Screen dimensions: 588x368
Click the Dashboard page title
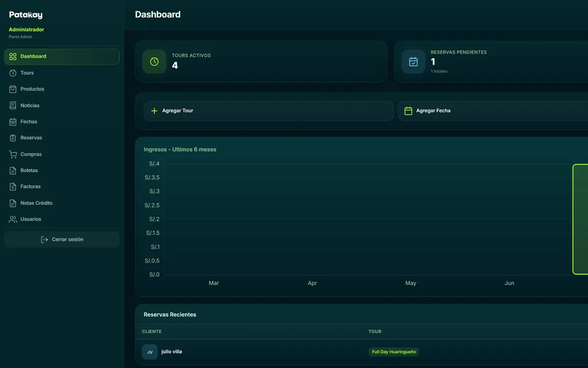pos(158,15)
